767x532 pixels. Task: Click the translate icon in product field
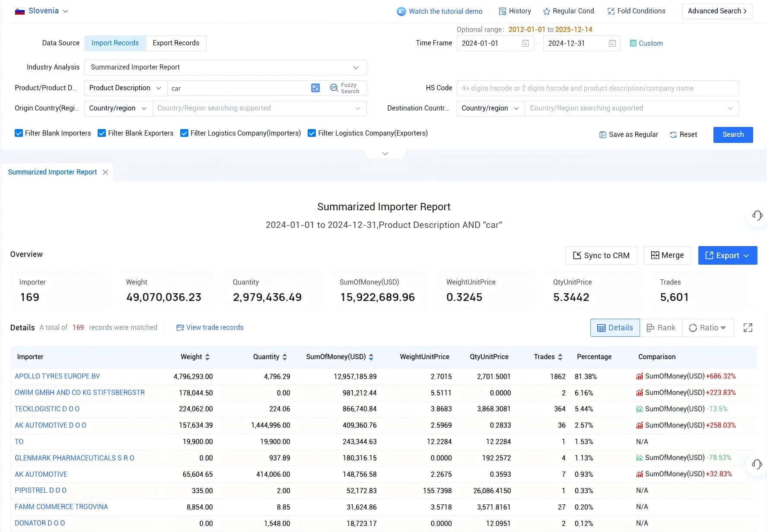coord(315,88)
